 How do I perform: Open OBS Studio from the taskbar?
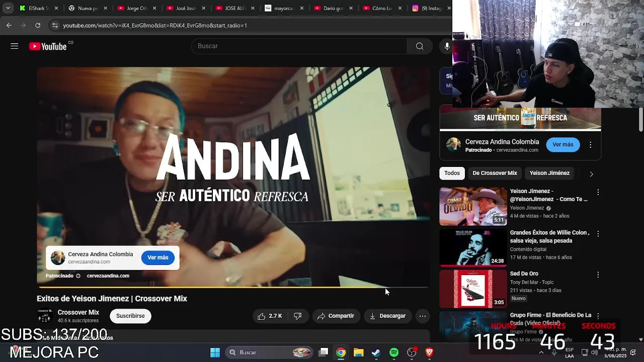pos(412,352)
